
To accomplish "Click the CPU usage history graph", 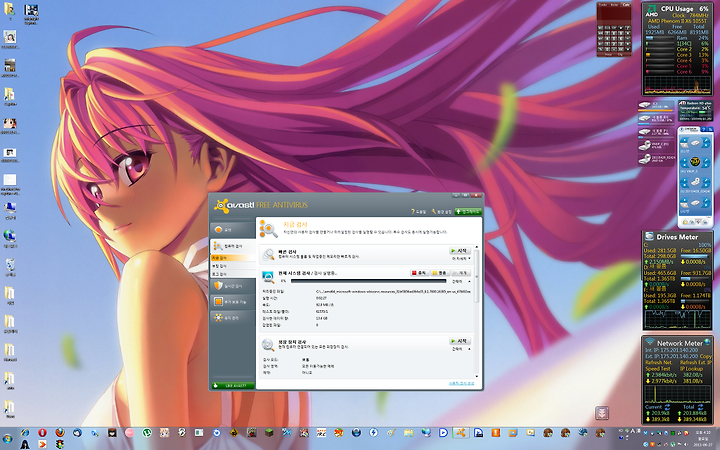I will tap(677, 85).
